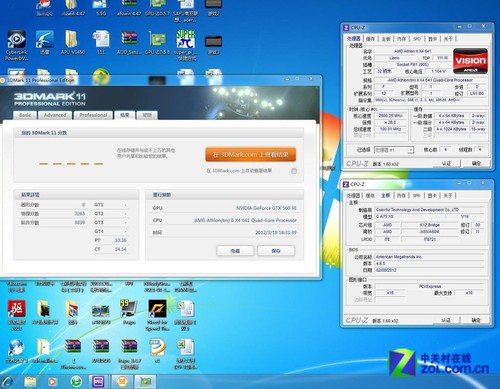
Task: Open Windows Explorer folder in taskbar
Action: coord(30,381)
